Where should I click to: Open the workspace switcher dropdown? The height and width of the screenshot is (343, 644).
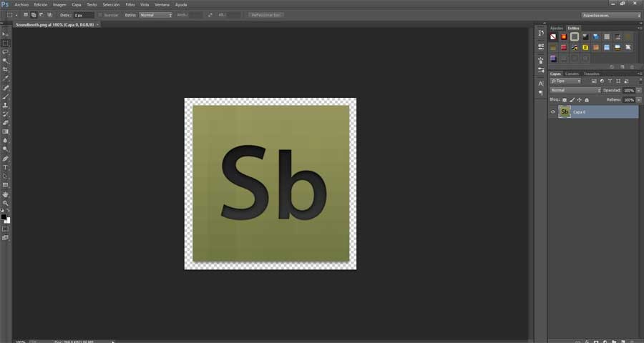coord(611,15)
